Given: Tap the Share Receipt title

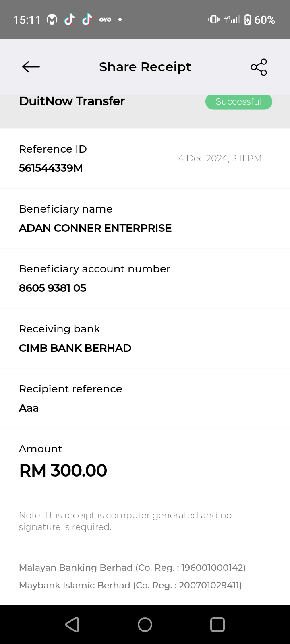Looking at the screenshot, I should [x=145, y=67].
